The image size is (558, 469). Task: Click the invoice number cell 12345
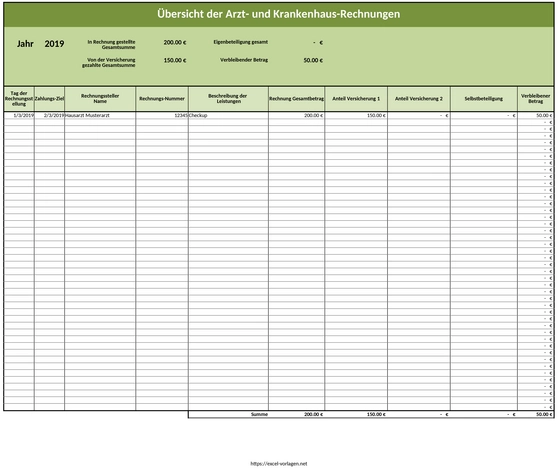162,115
